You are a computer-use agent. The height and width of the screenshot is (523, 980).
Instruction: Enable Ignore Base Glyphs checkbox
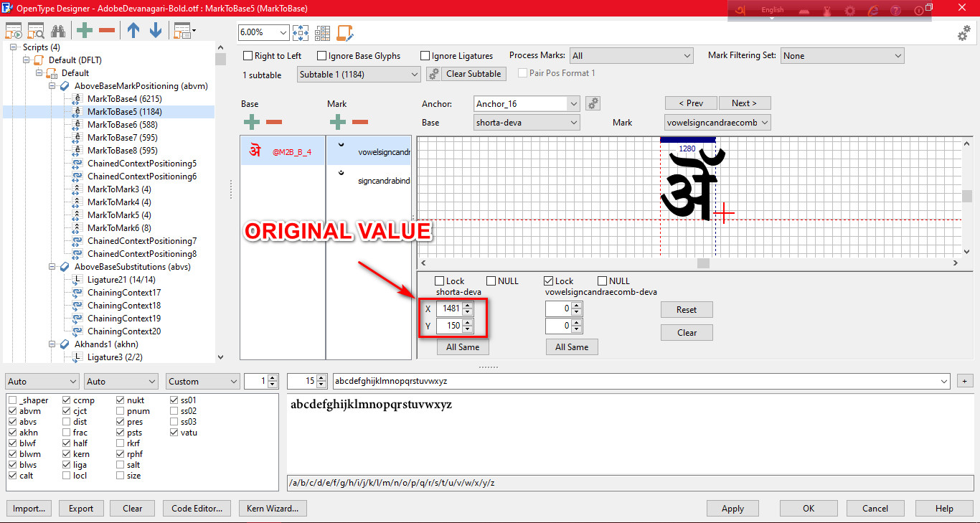tap(322, 56)
